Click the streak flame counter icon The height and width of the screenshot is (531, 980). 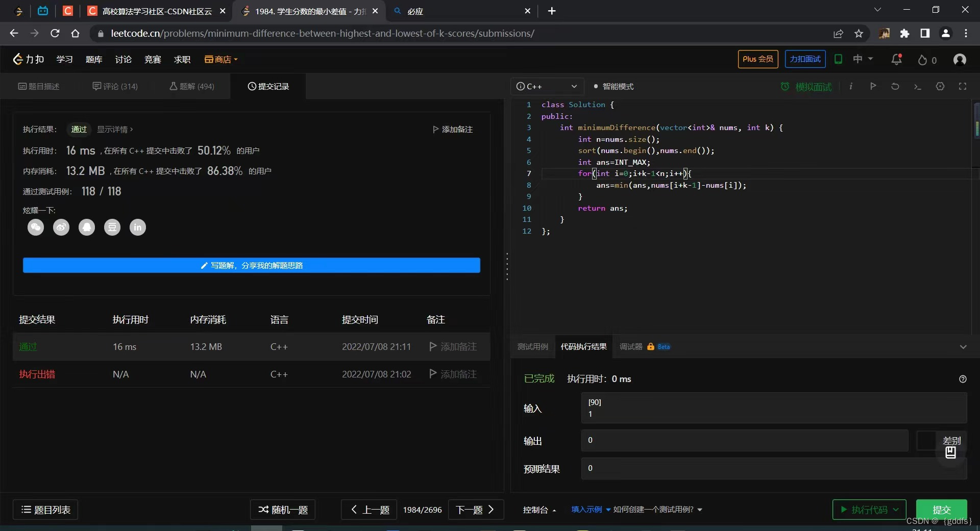pyautogui.click(x=927, y=60)
